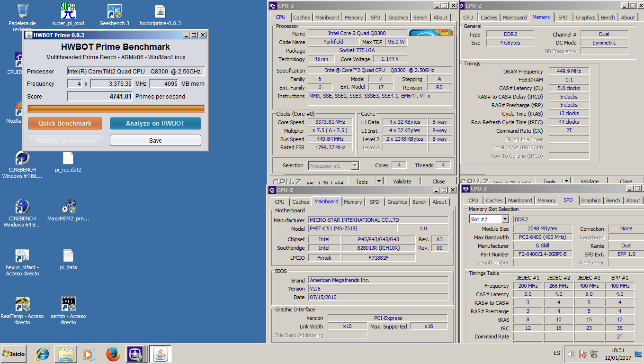The height and width of the screenshot is (364, 644).
Task: Click the Show desktop strip at taskbar end
Action: pyautogui.click(x=639, y=354)
